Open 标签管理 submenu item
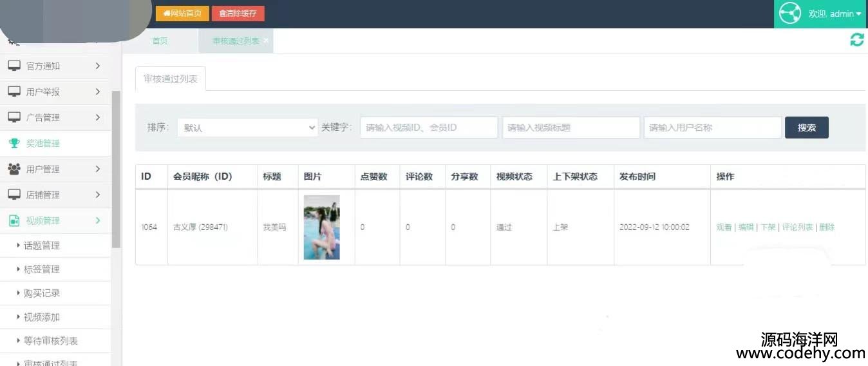868x366 pixels. 55,269
